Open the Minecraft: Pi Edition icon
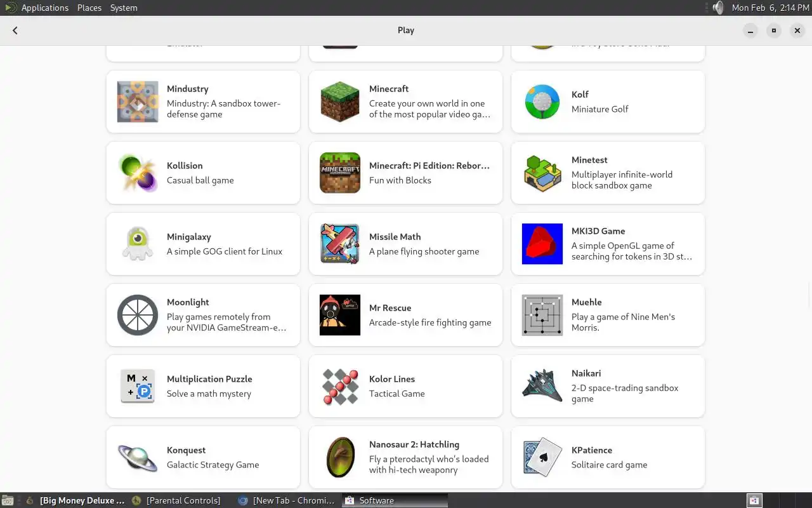812x508 pixels. [x=340, y=173]
